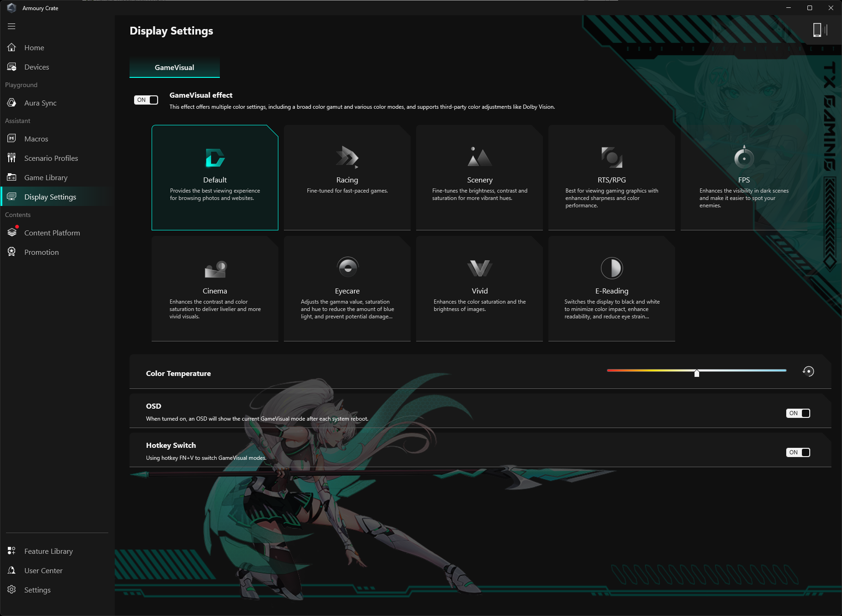The height and width of the screenshot is (616, 842).
Task: Click the Game Library icon
Action: pos(12,177)
